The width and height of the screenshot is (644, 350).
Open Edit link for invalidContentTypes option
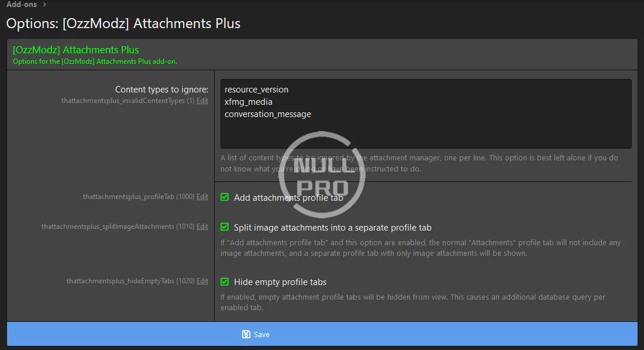pos(202,101)
